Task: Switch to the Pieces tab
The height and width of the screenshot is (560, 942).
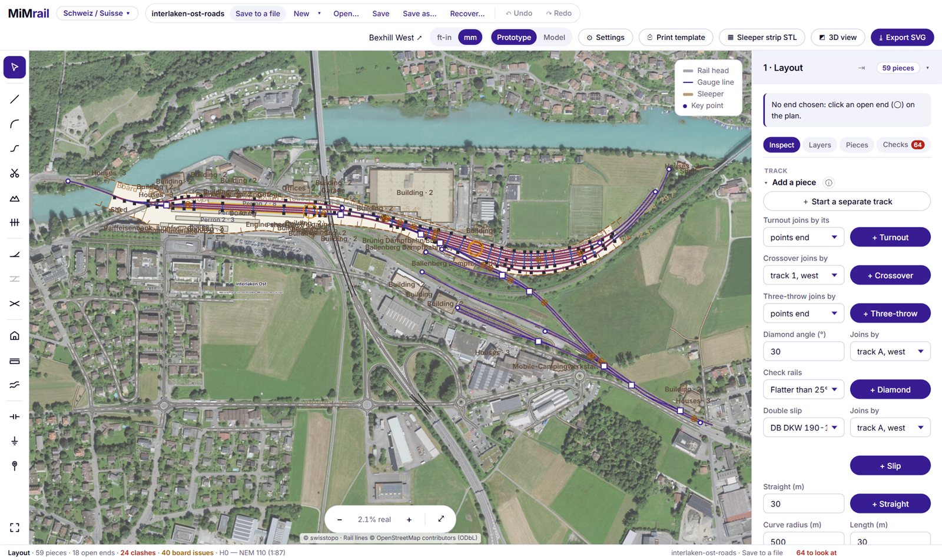Action: [x=857, y=145]
